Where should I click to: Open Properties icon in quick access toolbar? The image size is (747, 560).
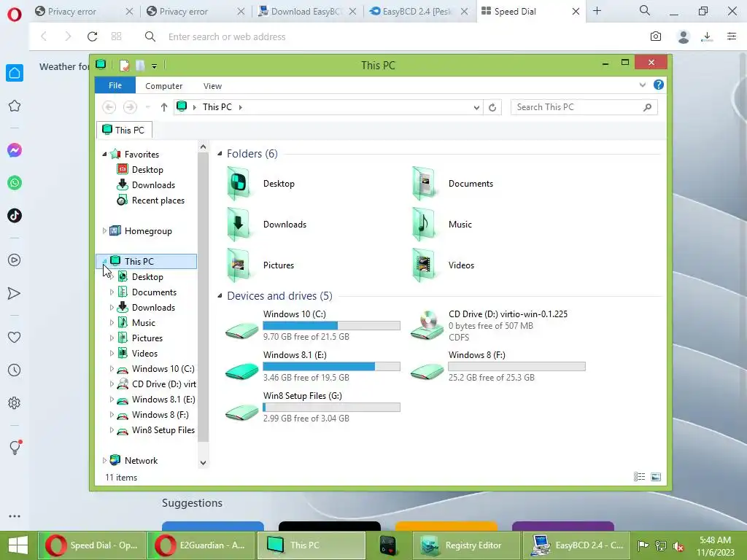pos(124,65)
